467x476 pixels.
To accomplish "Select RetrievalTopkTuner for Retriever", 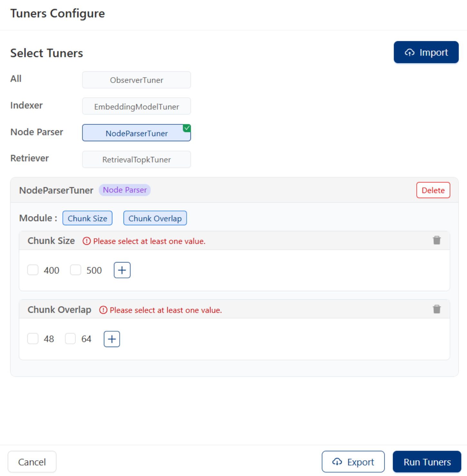I will click(136, 159).
